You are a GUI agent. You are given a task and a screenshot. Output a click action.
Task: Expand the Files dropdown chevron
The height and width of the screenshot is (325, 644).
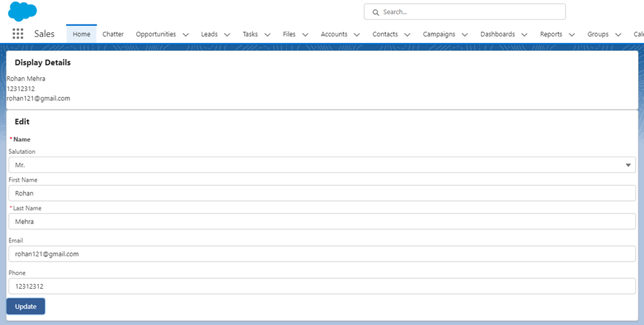(305, 34)
